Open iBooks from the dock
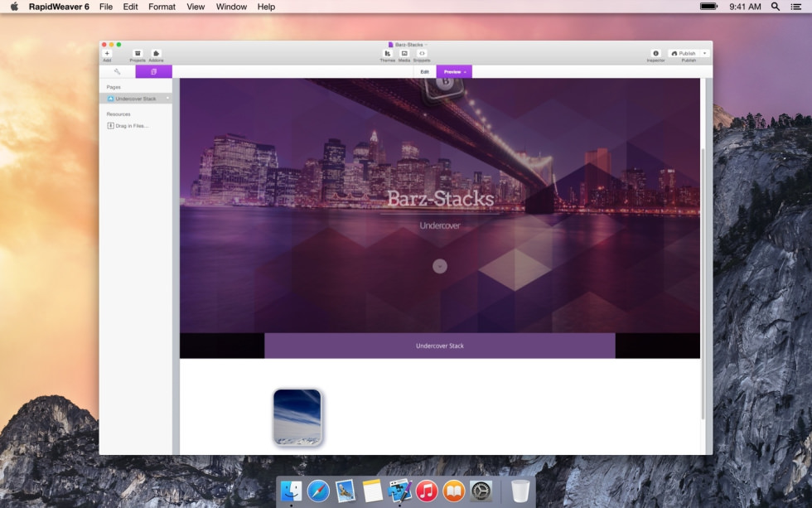The image size is (812, 508). [454, 491]
